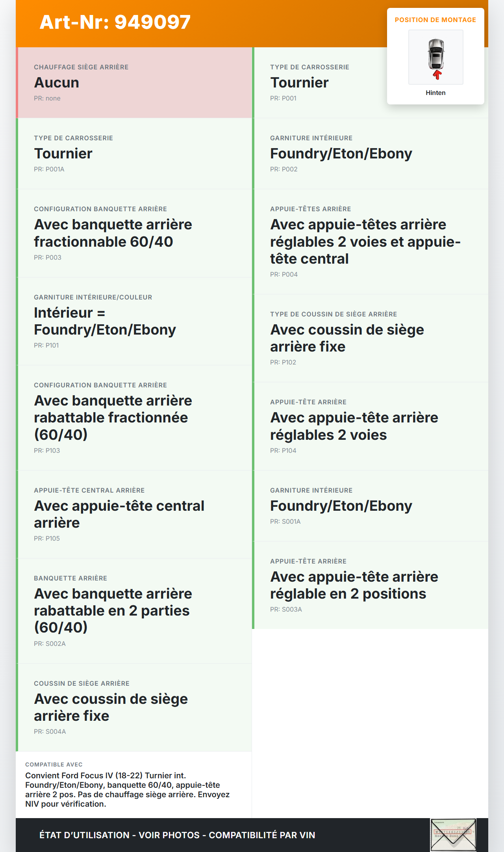The image size is (504, 852).
Task: Click the car mounting position icon
Action: click(436, 54)
